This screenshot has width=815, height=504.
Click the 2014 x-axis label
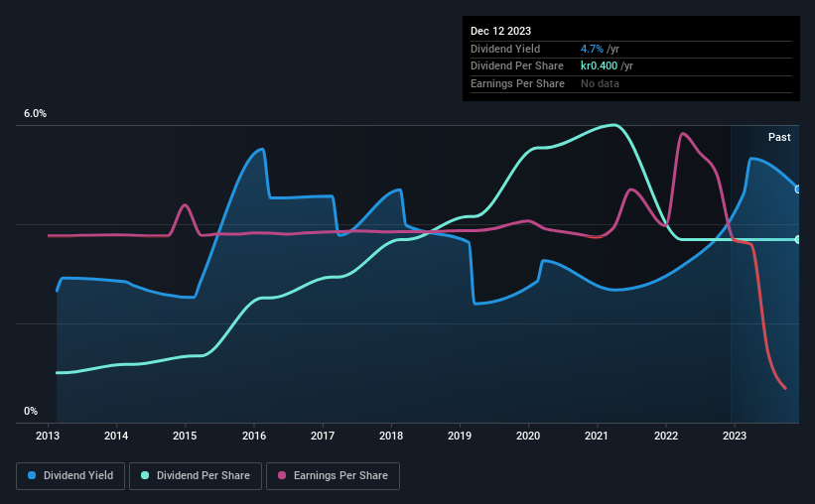click(x=116, y=436)
